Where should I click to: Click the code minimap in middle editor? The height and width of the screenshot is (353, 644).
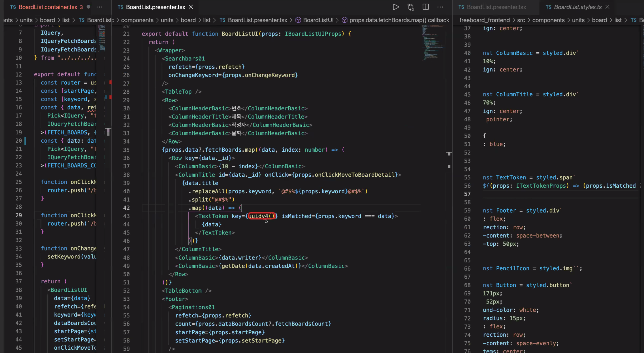[432, 42]
